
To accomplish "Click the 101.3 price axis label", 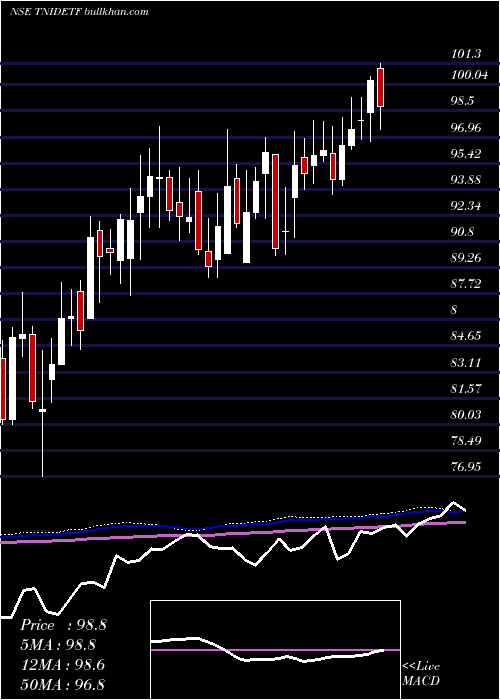I will click(467, 54).
